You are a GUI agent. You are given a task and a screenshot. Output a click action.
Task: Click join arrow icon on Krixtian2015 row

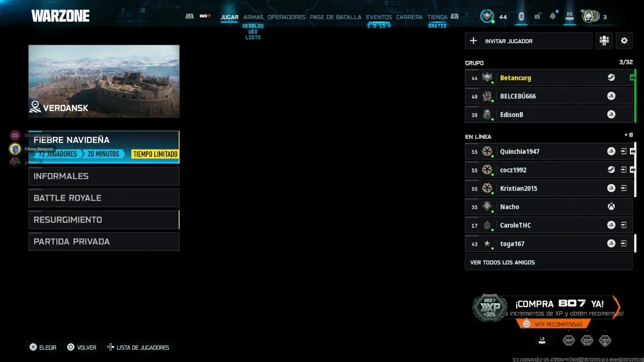pos(623,188)
